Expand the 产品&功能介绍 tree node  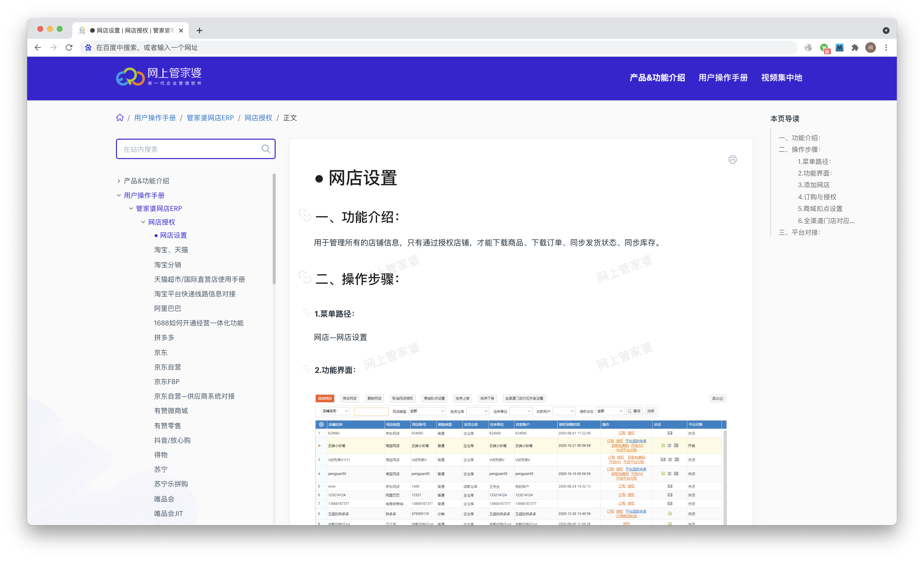pos(119,181)
